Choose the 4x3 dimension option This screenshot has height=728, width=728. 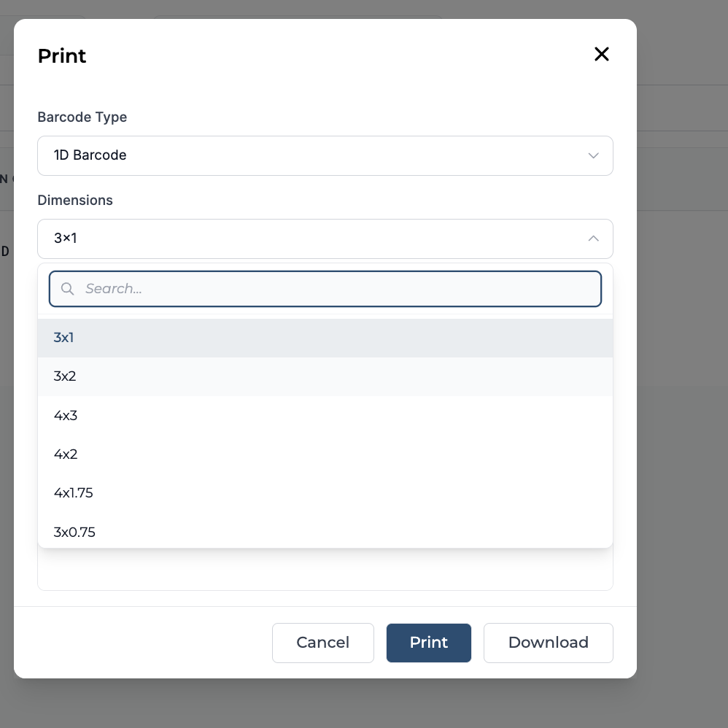pos(325,416)
